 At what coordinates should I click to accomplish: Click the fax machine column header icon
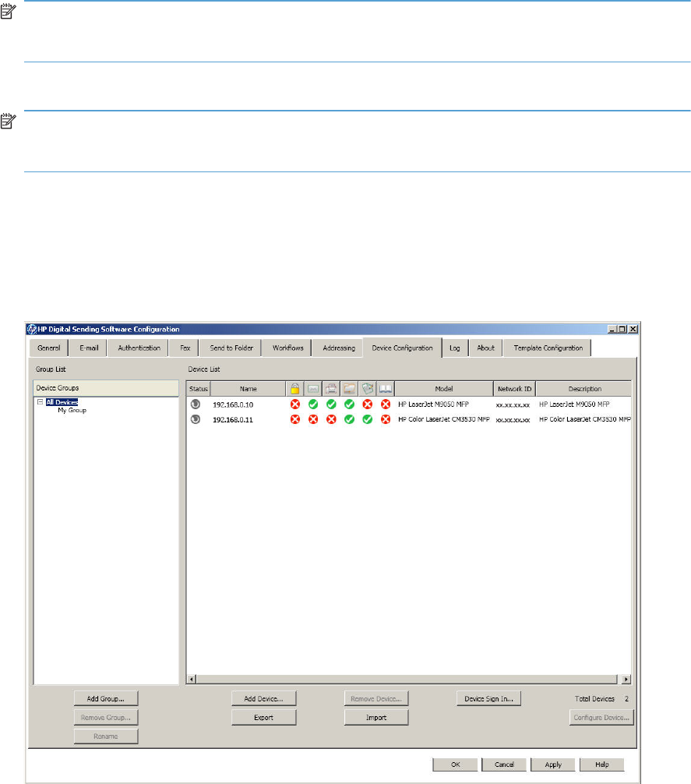point(331,389)
